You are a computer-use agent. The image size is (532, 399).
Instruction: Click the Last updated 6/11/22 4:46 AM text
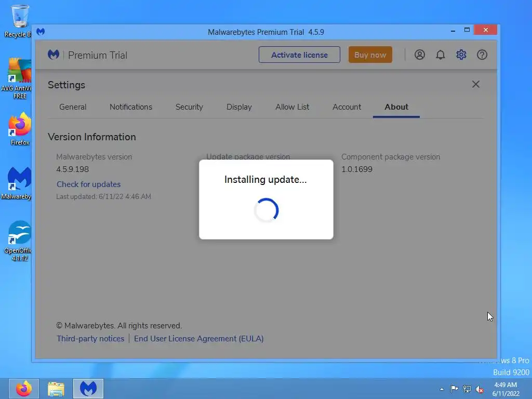point(103,197)
